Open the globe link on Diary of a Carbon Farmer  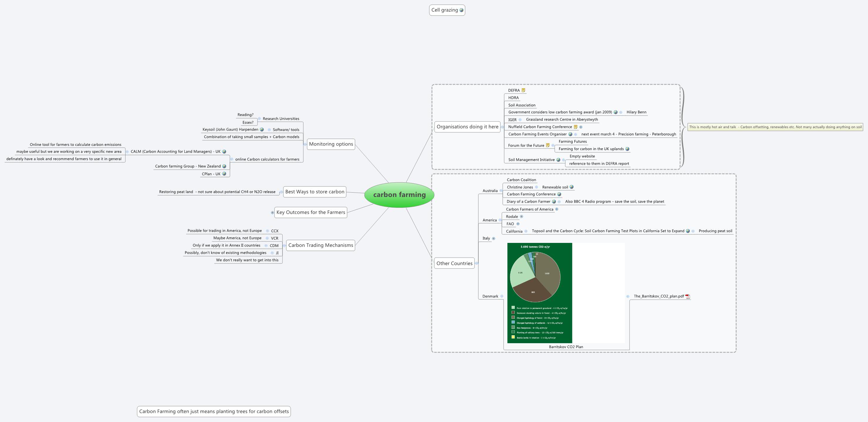[x=554, y=201]
